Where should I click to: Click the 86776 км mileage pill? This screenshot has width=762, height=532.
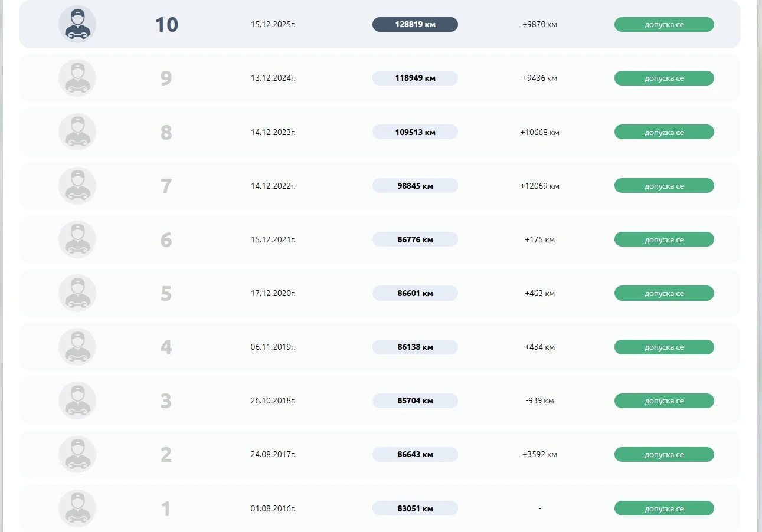pos(415,239)
